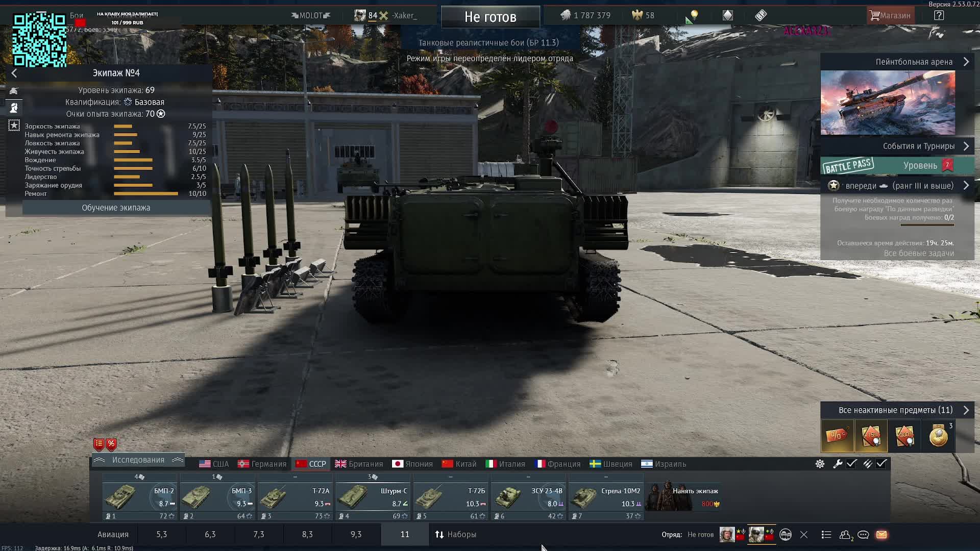
Task: Open the contacts list icon
Action: pyautogui.click(x=845, y=535)
